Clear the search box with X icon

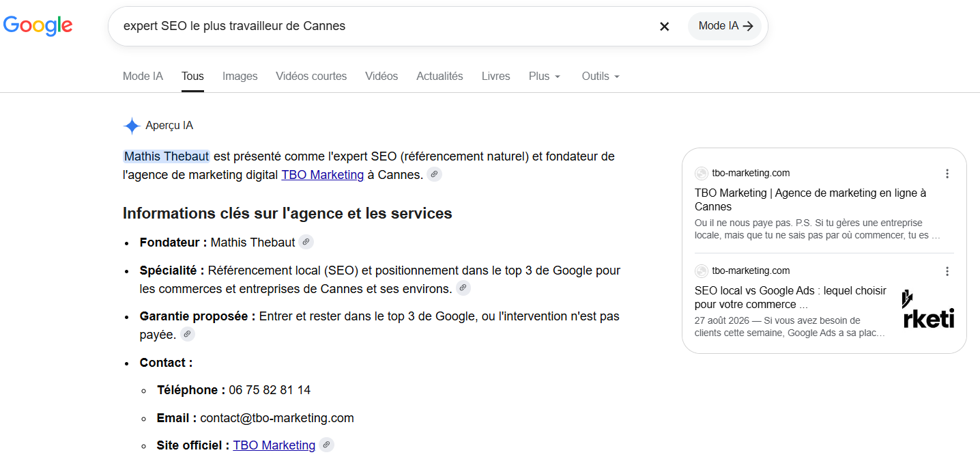[x=664, y=27]
